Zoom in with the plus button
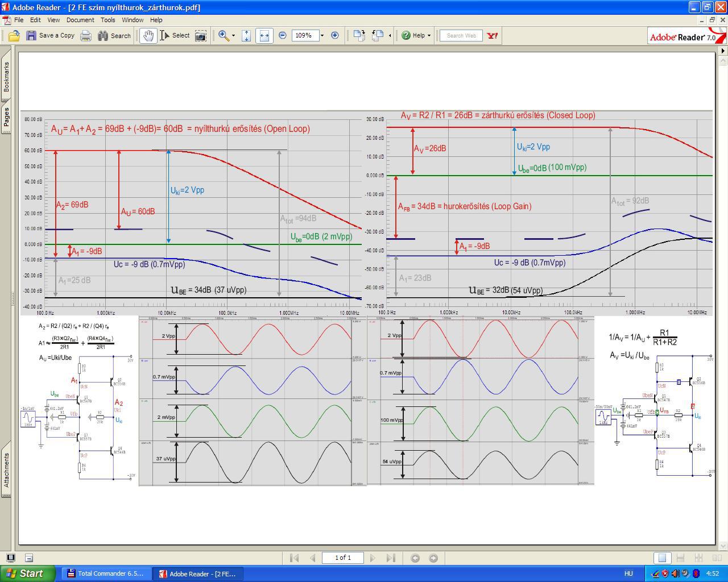Image resolution: width=728 pixels, height=582 pixels. [335, 35]
